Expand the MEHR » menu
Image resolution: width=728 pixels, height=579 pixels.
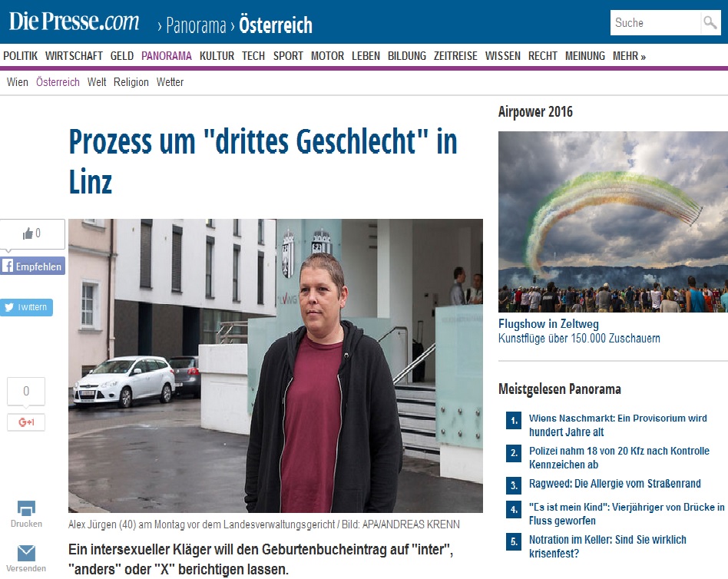point(629,56)
